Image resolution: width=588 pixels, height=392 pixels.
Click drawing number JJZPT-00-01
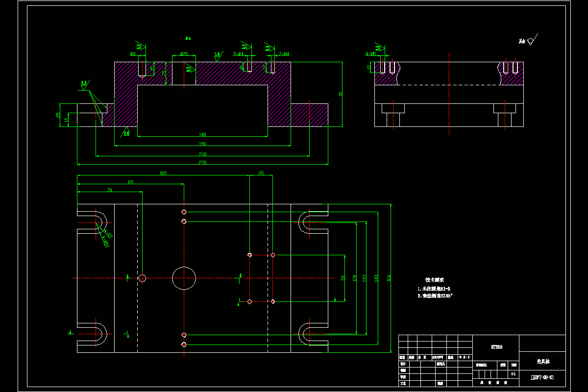pyautogui.click(x=542, y=378)
